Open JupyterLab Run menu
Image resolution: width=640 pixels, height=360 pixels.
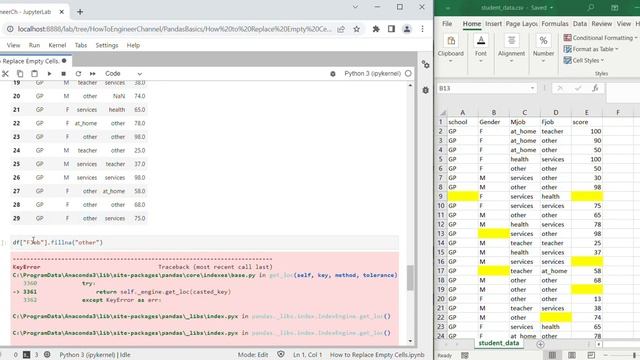coord(34,45)
